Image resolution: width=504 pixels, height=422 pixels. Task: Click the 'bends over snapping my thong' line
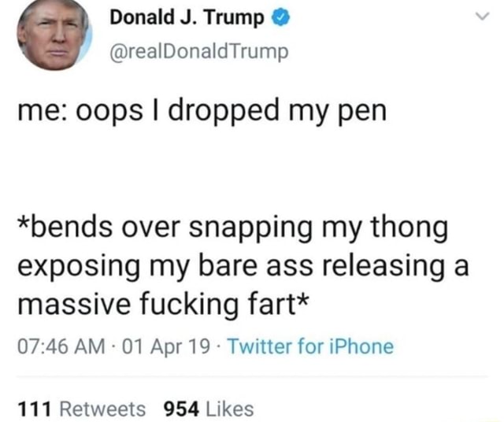(233, 228)
